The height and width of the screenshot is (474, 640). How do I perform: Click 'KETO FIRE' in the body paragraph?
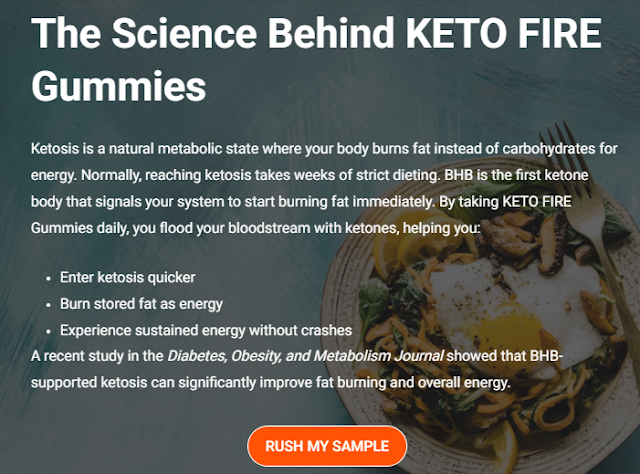[537, 202]
